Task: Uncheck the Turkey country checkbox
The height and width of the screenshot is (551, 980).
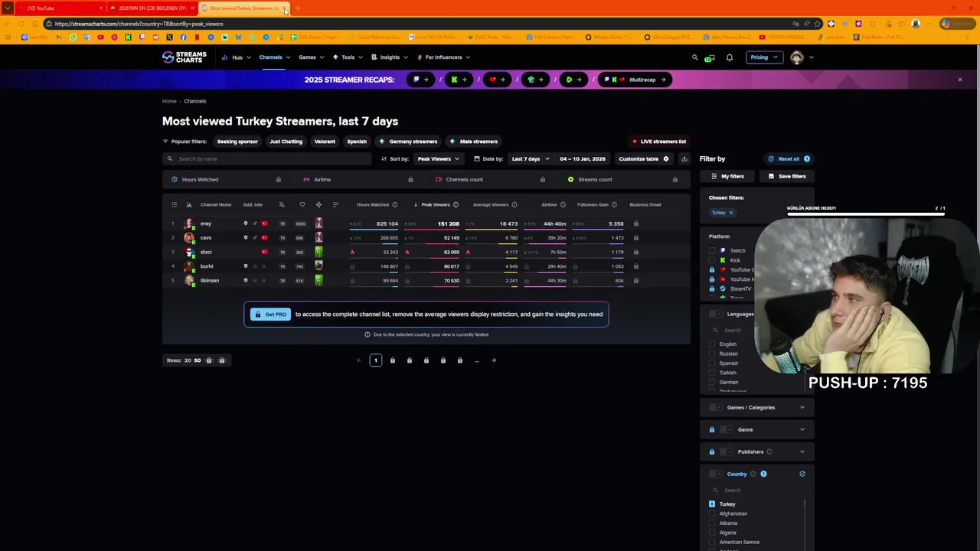Action: (712, 504)
